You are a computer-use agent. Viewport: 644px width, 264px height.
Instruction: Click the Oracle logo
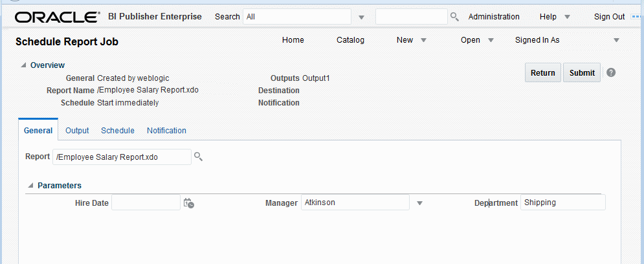pos(58,17)
